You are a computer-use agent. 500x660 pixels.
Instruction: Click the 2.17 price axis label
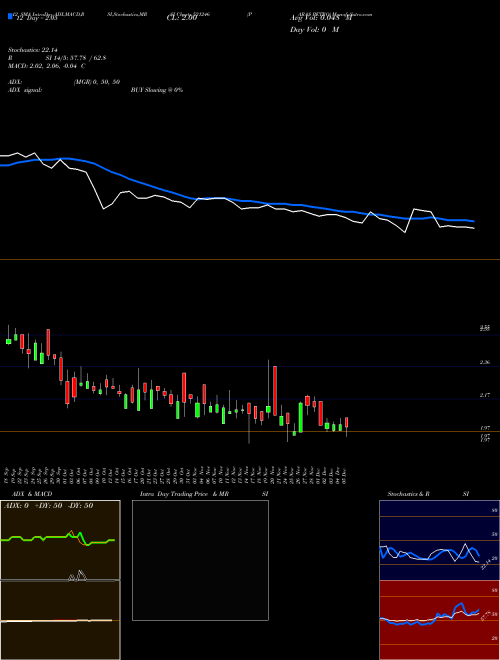pos(484,395)
